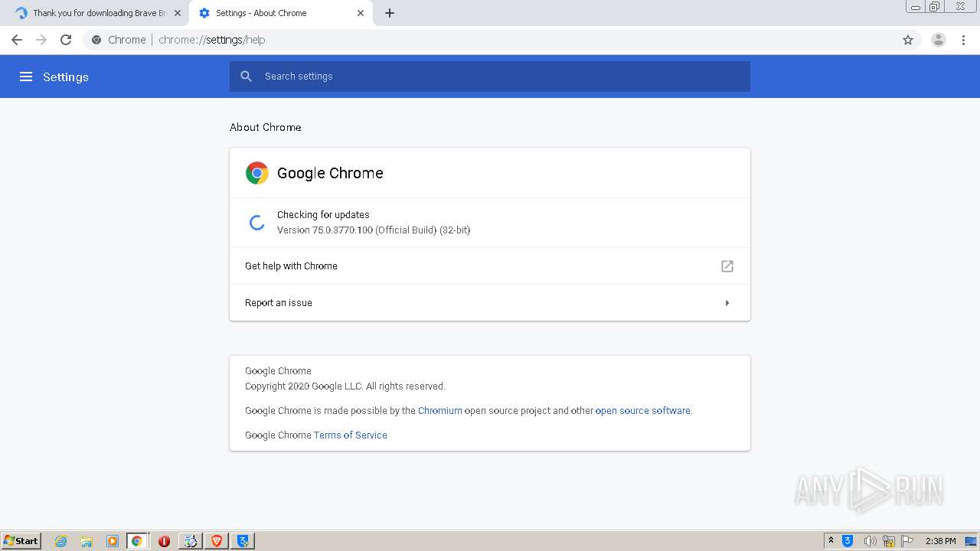Click the Google Chrome logo
The width and height of the screenshot is (980, 551).
(x=257, y=173)
